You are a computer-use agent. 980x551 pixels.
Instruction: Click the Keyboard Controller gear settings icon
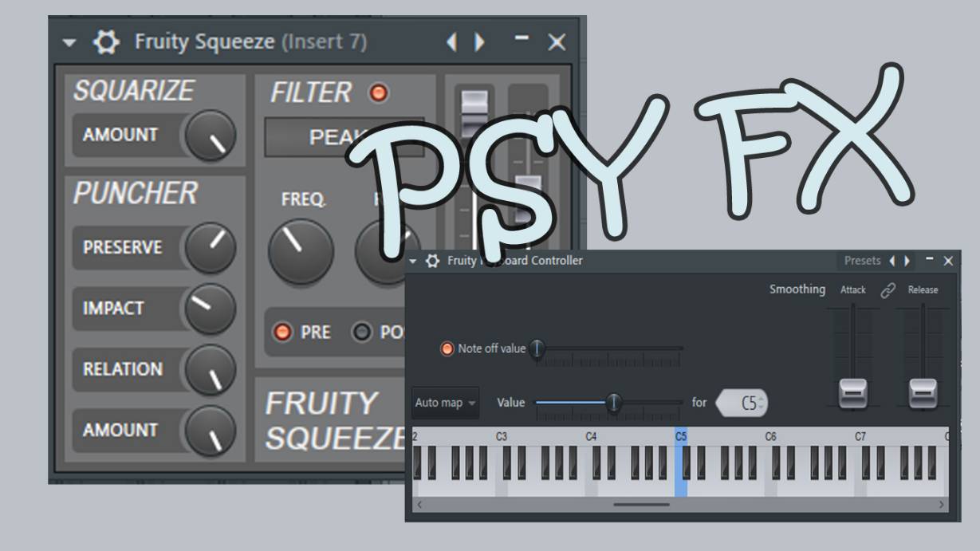pos(433,261)
